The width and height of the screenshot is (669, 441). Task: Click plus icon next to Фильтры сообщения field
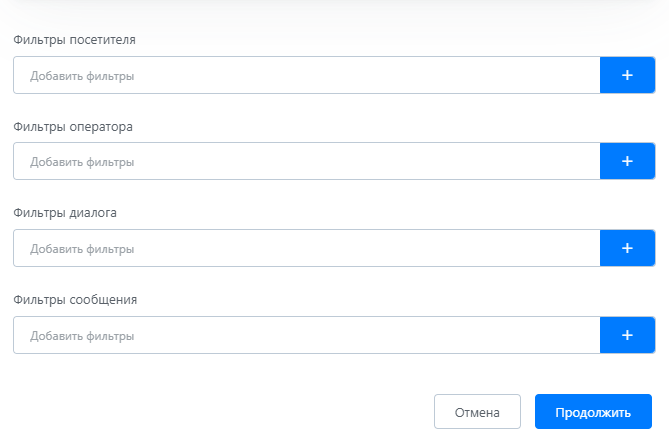[x=627, y=335]
